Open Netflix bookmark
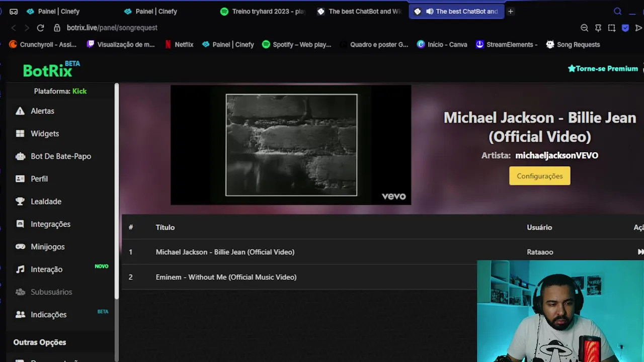 [179, 44]
